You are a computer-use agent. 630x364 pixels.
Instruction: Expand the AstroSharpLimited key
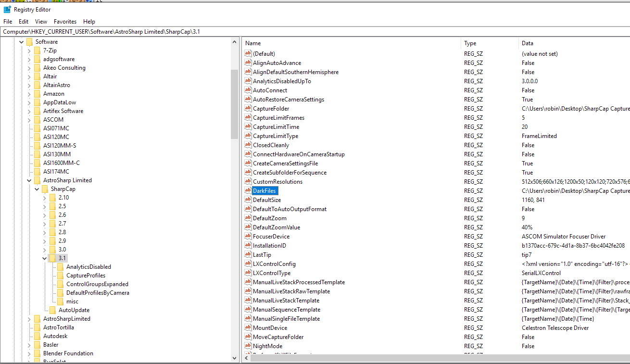(x=29, y=319)
